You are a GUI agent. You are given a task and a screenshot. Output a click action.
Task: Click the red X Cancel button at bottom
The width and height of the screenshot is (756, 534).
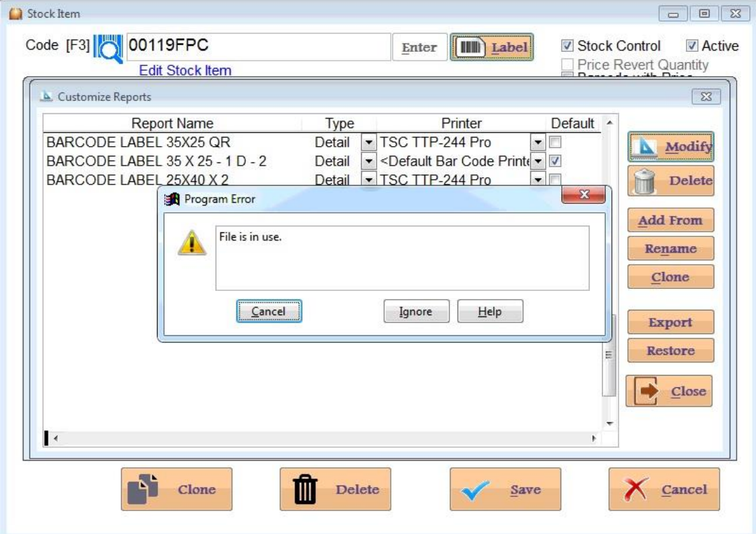664,490
